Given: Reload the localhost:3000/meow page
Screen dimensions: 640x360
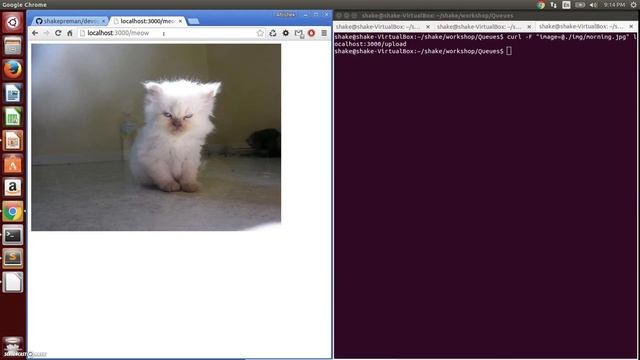Looking at the screenshot, I should pos(58,33).
